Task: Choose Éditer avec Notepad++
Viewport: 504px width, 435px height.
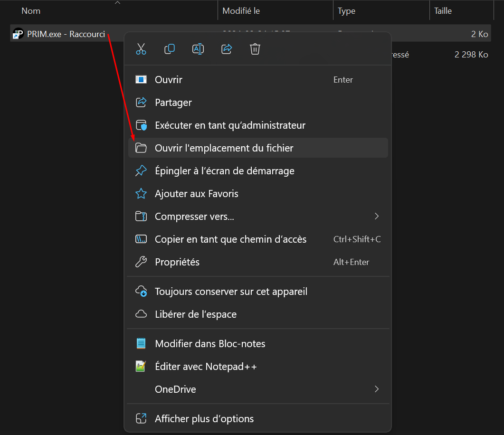Action: (206, 367)
